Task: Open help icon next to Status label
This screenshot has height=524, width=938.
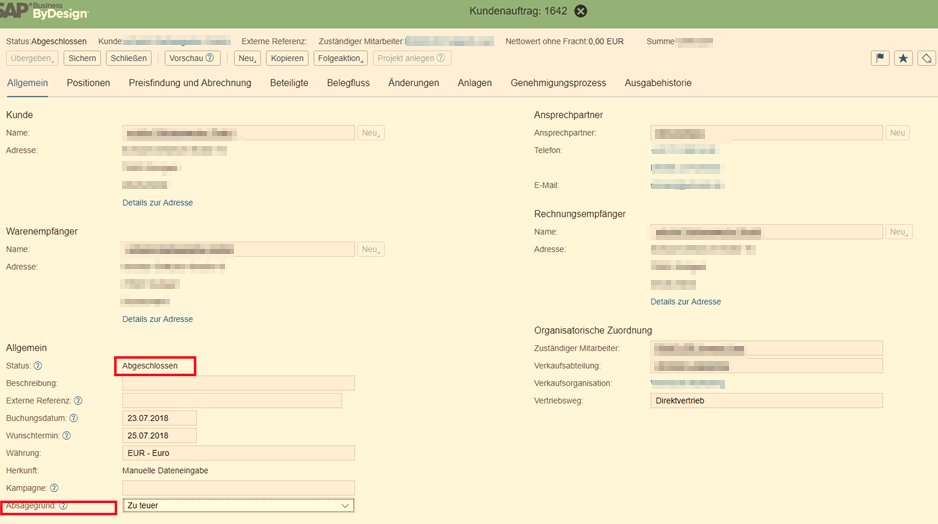Action: pyautogui.click(x=38, y=365)
